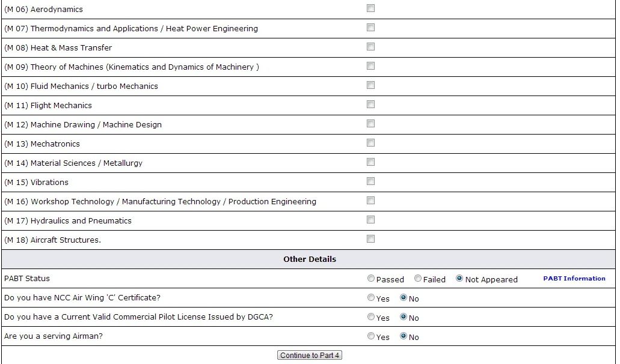
Task: Enable Theory of Machines checkbox
Action: point(370,66)
